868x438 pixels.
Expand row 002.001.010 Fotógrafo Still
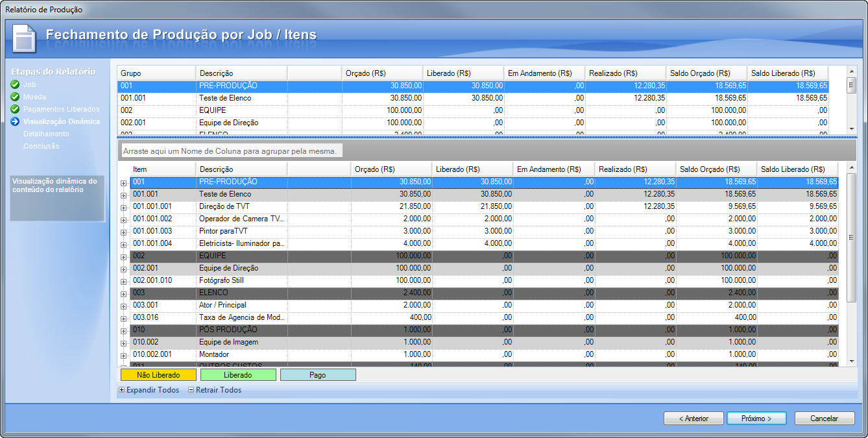tap(123, 281)
